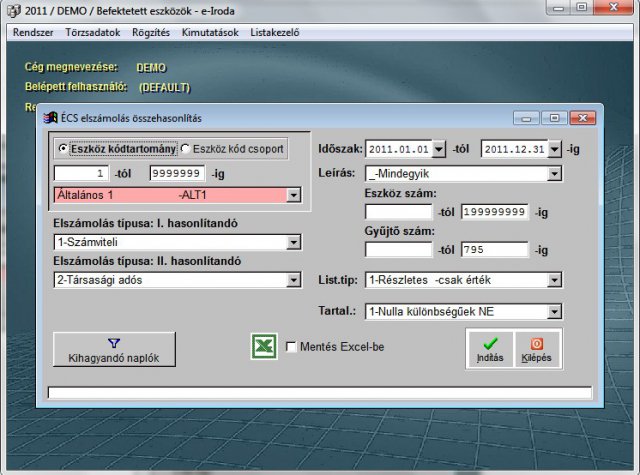
Task: Open the Kimutatások menu
Action: [212, 32]
